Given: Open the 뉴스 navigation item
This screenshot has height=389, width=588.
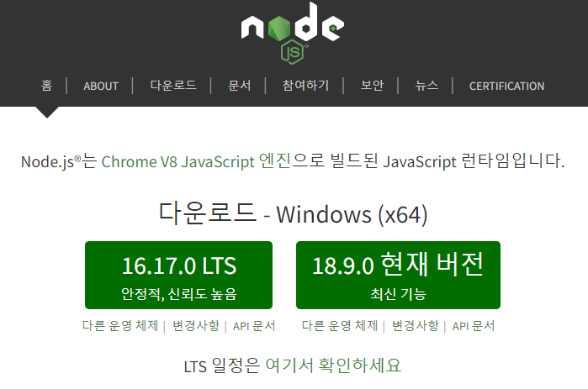Looking at the screenshot, I should point(426,86).
